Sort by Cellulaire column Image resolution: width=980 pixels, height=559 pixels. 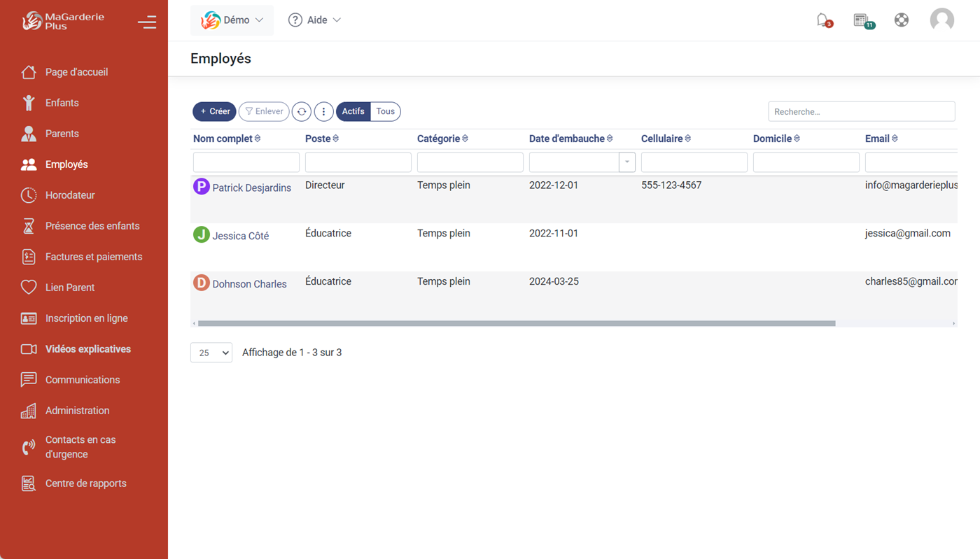pos(666,139)
